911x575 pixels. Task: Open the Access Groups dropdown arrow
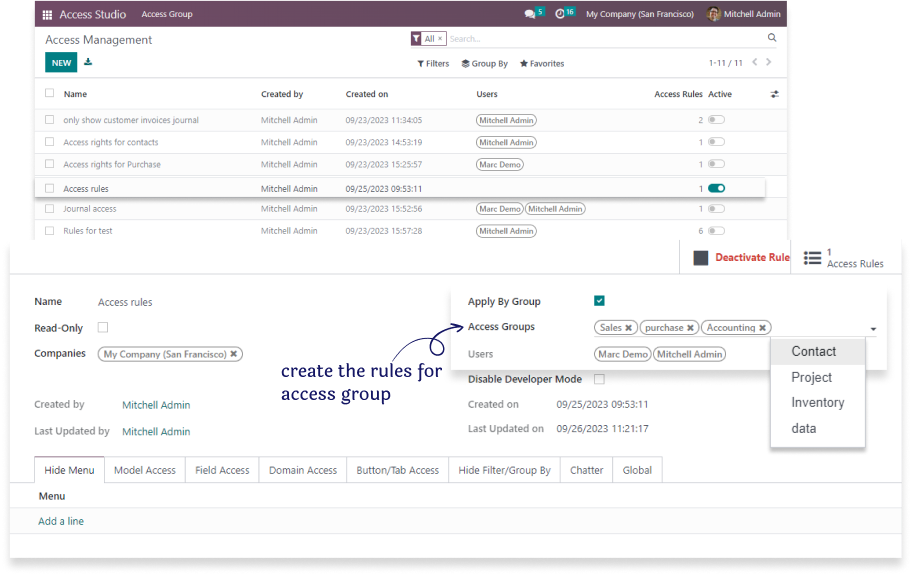pos(873,329)
